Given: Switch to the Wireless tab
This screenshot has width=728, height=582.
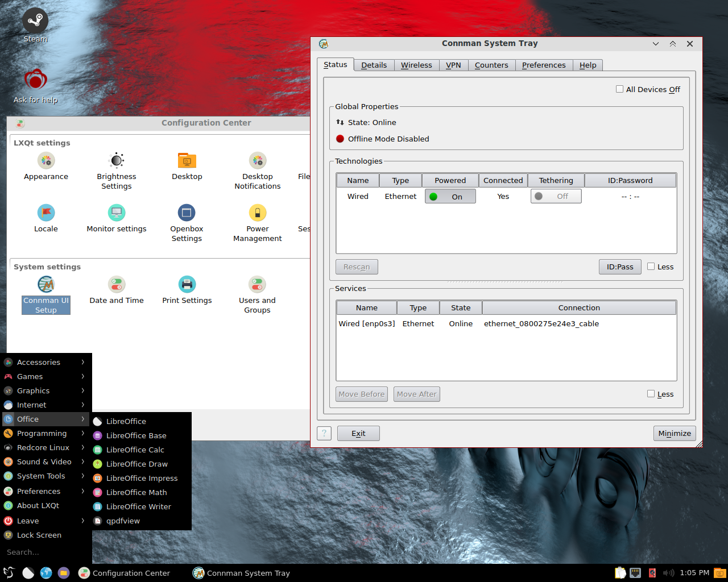Looking at the screenshot, I should click(x=416, y=65).
